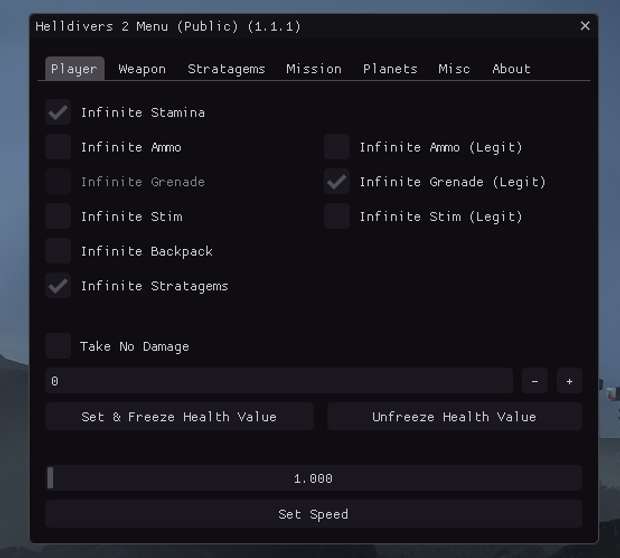
Task: Enable the Infinite Ammo checkbox
Action: click(x=58, y=147)
